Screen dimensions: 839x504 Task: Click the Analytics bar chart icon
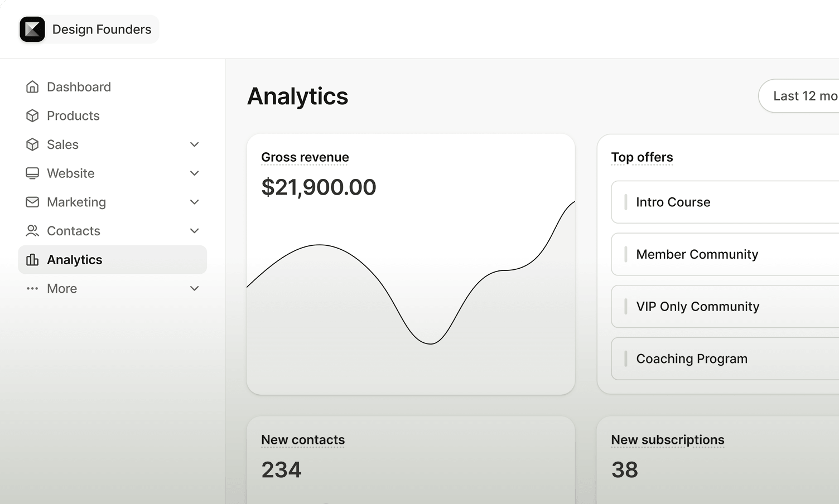[32, 260]
